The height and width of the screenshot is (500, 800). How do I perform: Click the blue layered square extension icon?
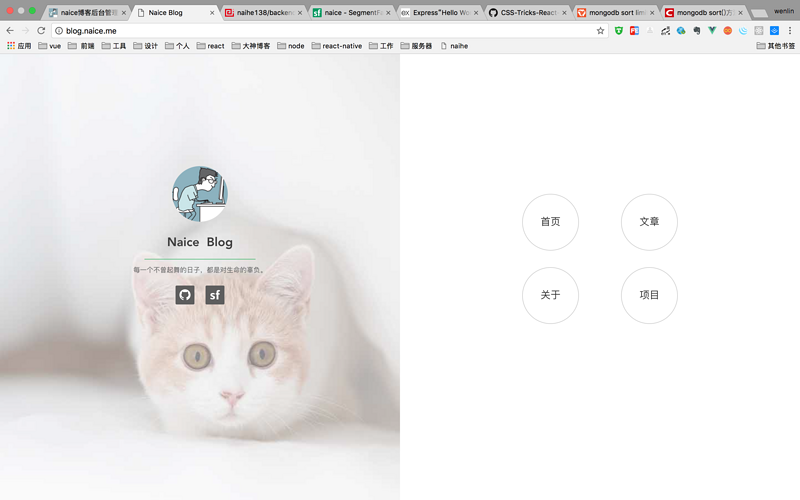[x=774, y=31]
